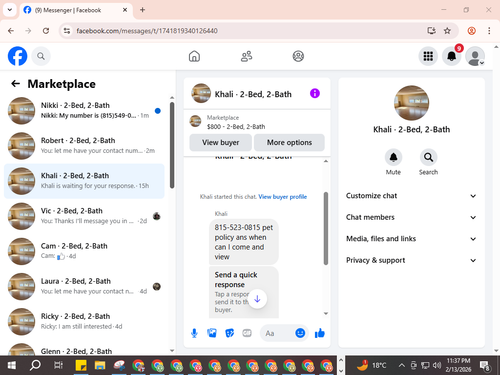This screenshot has width=500, height=375.
Task: Open Robert 2-Bed, 2-Bath conversation
Action: click(x=84, y=146)
